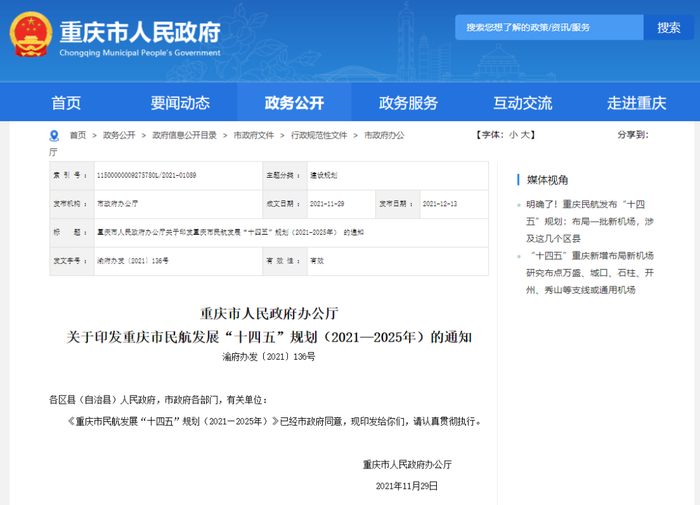This screenshot has height=505, width=700.
Task: Open the 走进重庆 navigation tab
Action: pyautogui.click(x=636, y=103)
